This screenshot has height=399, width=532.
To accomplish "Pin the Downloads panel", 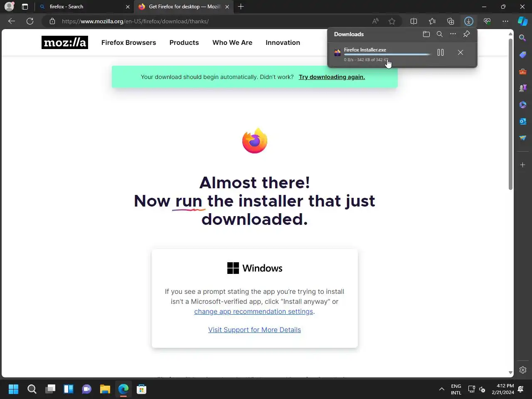I will [x=467, y=34].
